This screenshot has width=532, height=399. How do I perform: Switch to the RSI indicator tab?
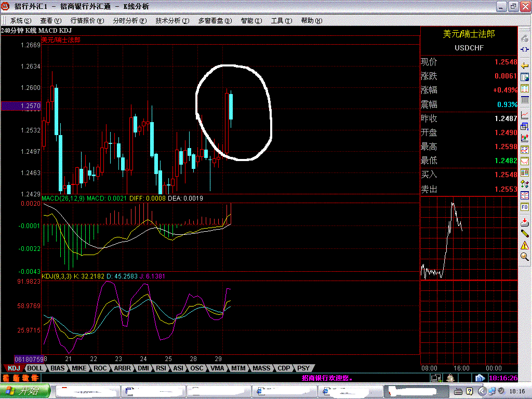tap(161, 368)
